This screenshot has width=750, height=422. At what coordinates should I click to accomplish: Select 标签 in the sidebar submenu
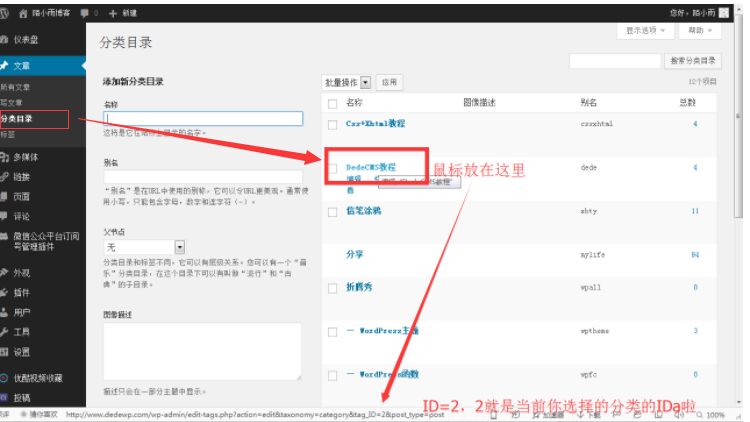pos(8,133)
